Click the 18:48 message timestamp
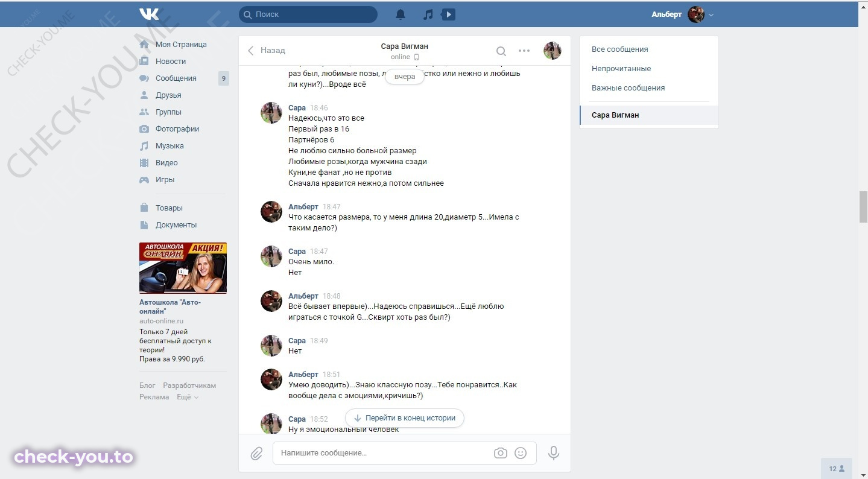 click(x=331, y=296)
